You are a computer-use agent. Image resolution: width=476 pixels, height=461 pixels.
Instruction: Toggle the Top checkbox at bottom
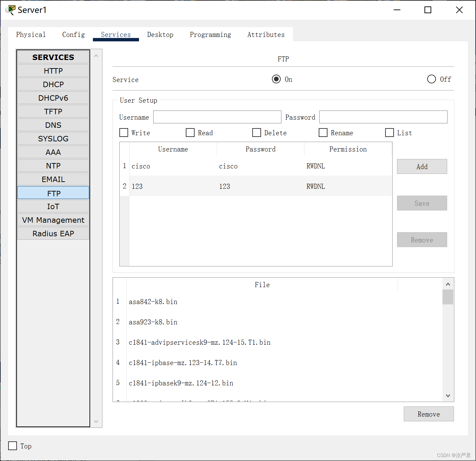click(13, 446)
